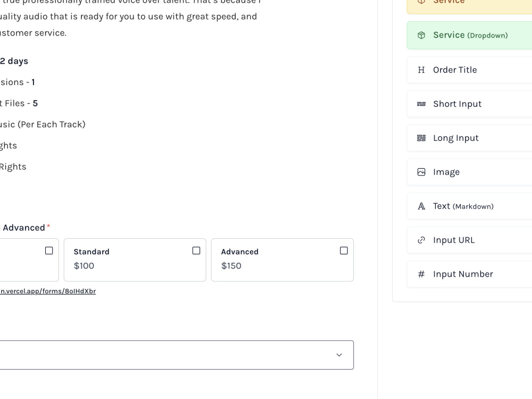The height and width of the screenshot is (399, 532).
Task: Select the Short Input field icon
Action: click(x=421, y=104)
